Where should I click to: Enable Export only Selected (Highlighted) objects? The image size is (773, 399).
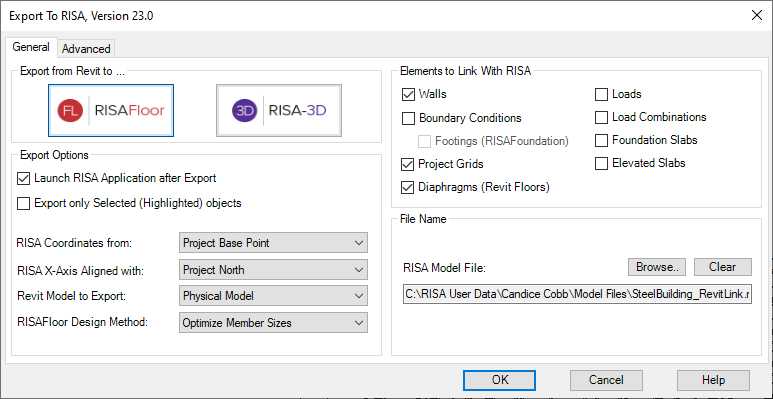coord(23,203)
